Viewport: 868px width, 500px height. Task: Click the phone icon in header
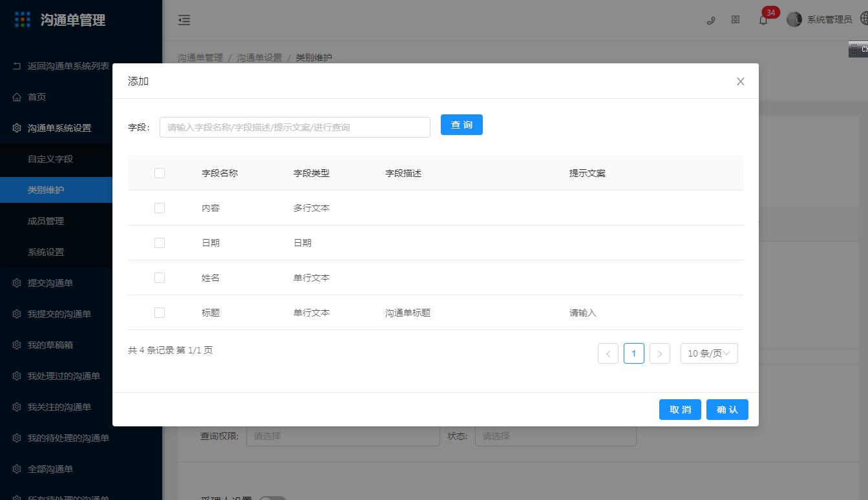click(711, 20)
